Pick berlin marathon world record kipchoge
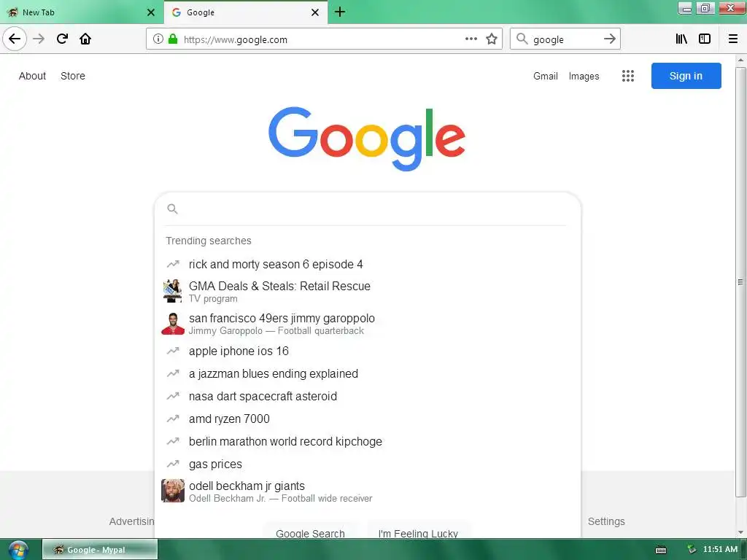This screenshot has height=560, width=747. point(368,441)
